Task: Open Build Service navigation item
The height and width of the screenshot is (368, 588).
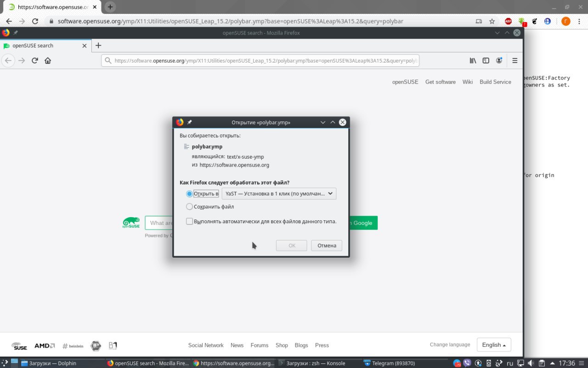Action: click(x=495, y=82)
